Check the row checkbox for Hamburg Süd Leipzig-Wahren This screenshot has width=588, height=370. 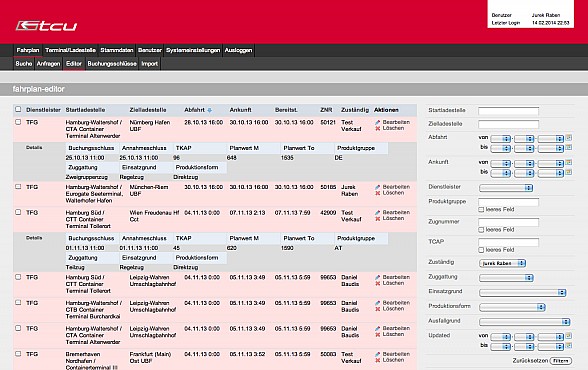(x=18, y=277)
